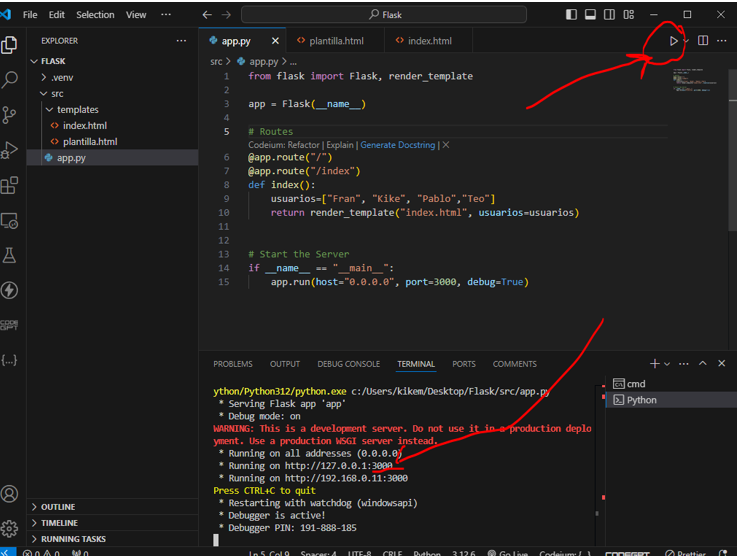
Task: Click Generate Docstring Codeium link
Action: point(397,145)
